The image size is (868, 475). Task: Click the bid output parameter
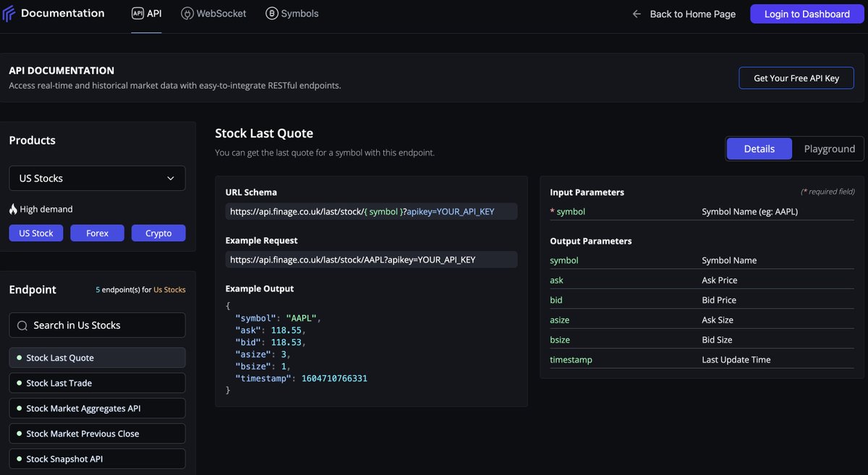click(x=556, y=300)
